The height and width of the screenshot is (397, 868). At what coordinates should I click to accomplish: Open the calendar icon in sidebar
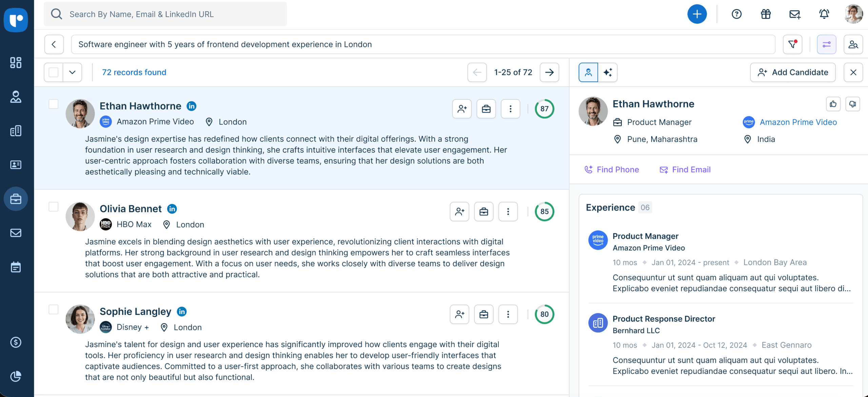pyautogui.click(x=16, y=267)
